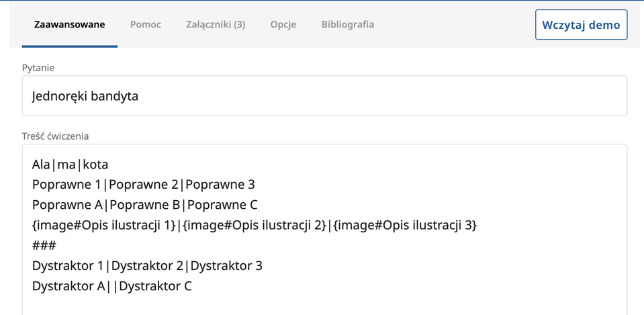The width and height of the screenshot is (644, 315).
Task: Click the word kota in first line
Action: 95,165
